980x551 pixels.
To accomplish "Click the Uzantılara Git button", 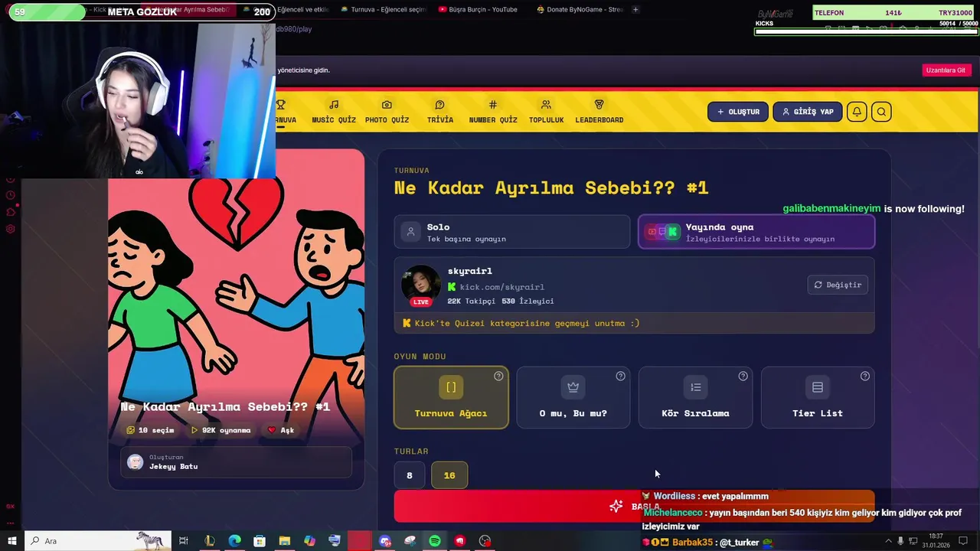I will [946, 70].
